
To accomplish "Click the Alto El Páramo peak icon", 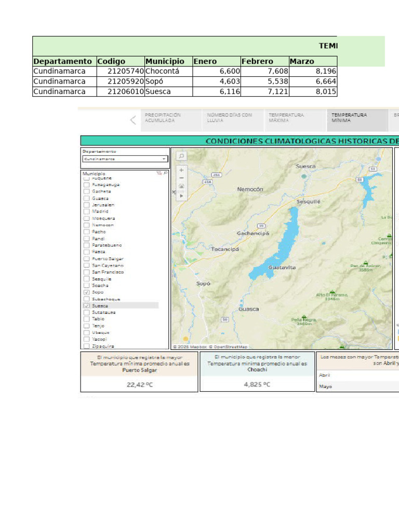I will 332,292.
